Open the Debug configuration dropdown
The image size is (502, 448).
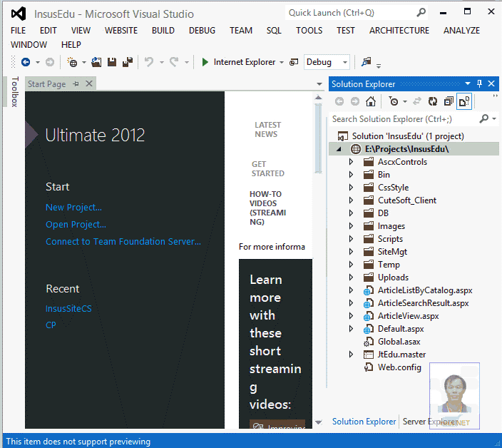tap(345, 62)
